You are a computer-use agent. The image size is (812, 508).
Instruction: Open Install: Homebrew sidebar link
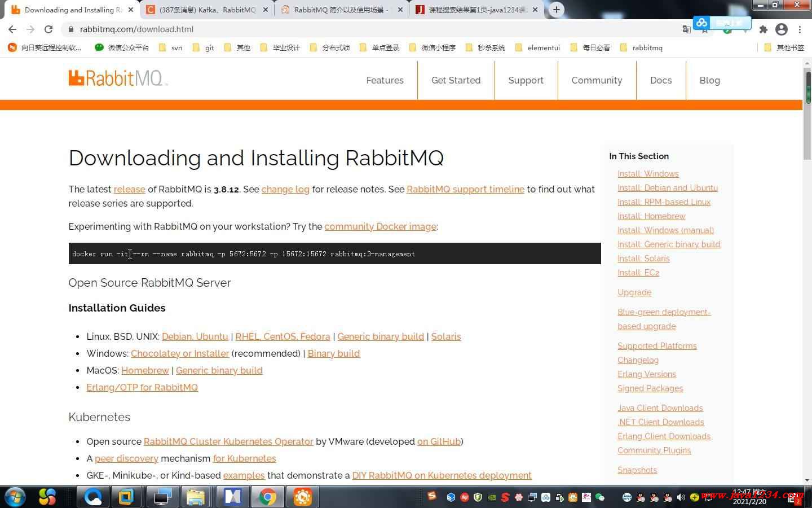tap(651, 216)
